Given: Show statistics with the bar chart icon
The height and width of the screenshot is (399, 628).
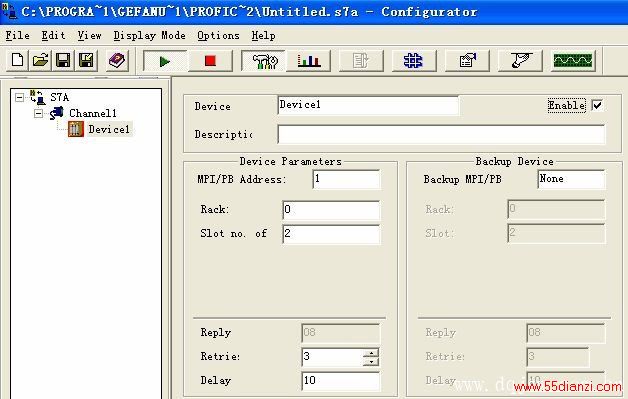Looking at the screenshot, I should pos(308,61).
